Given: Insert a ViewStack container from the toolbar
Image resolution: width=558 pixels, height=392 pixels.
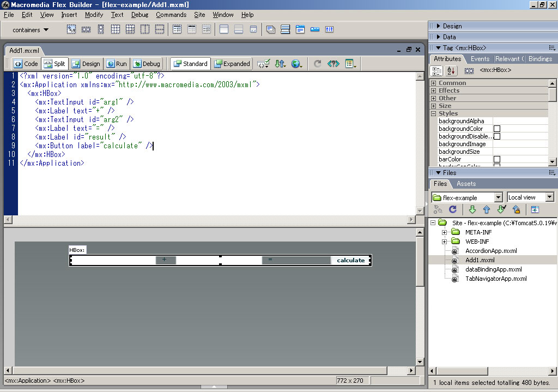Looking at the screenshot, I should [x=271, y=29].
